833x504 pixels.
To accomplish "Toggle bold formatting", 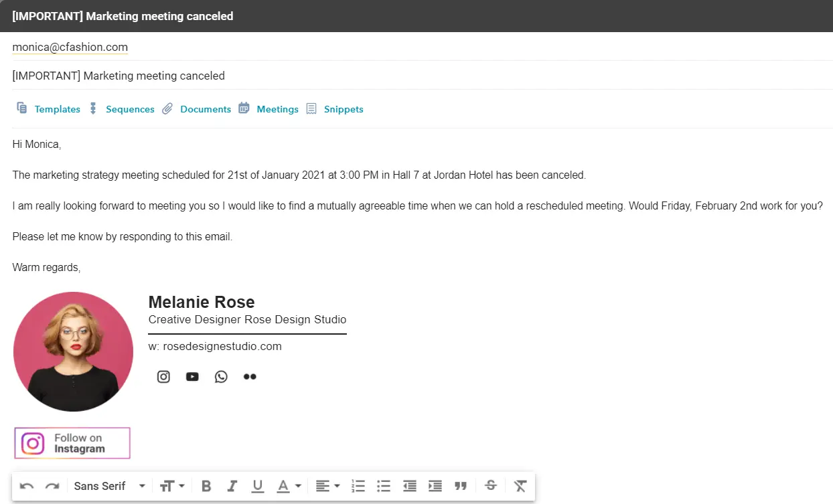I will pos(206,486).
